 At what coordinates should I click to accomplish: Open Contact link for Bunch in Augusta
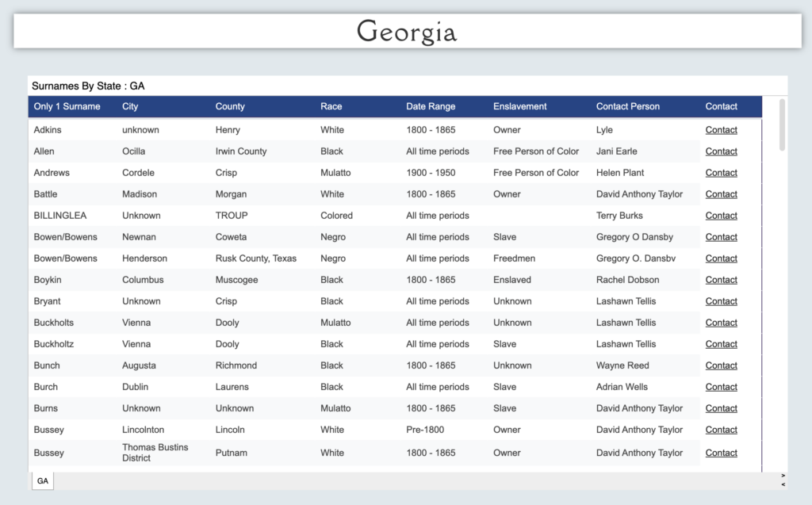point(721,365)
